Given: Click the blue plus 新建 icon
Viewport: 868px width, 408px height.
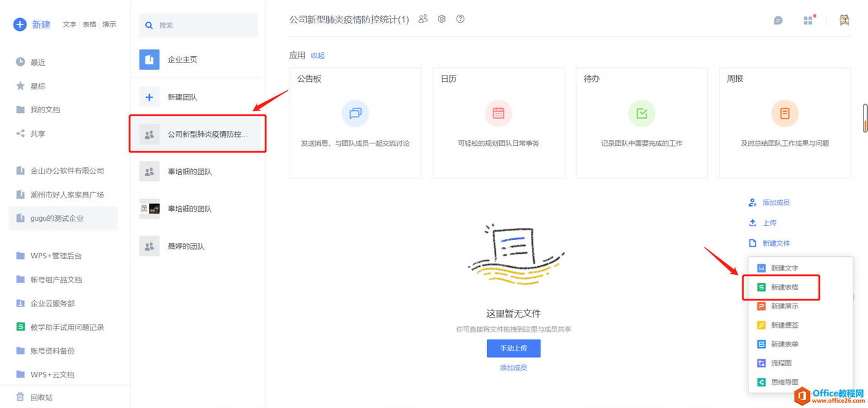Looking at the screenshot, I should pos(20,25).
